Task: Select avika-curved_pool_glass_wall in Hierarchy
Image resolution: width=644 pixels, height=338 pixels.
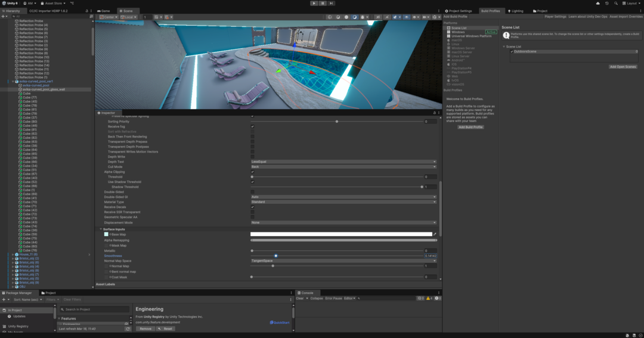Action: (x=44, y=89)
